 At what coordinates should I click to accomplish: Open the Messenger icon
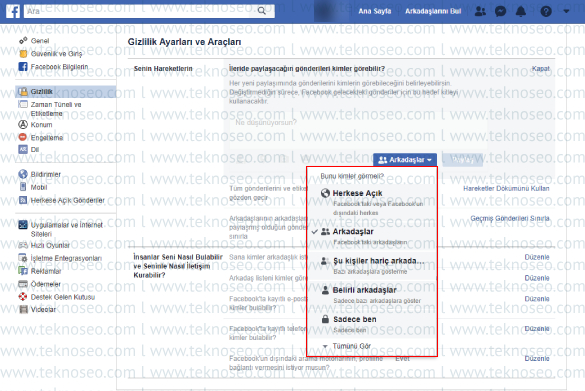pyautogui.click(x=500, y=11)
